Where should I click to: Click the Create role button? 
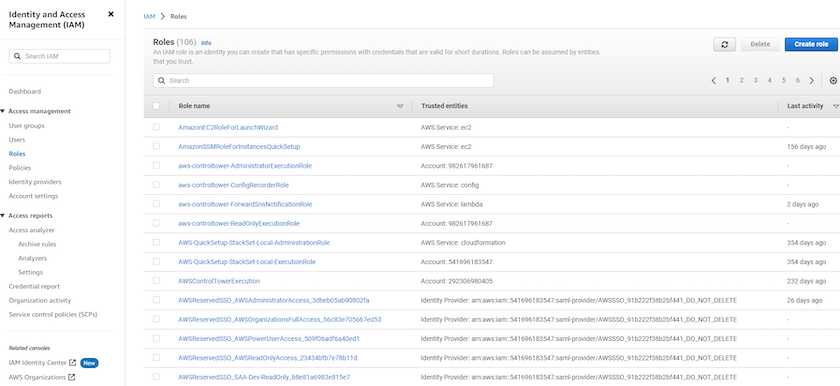click(811, 44)
